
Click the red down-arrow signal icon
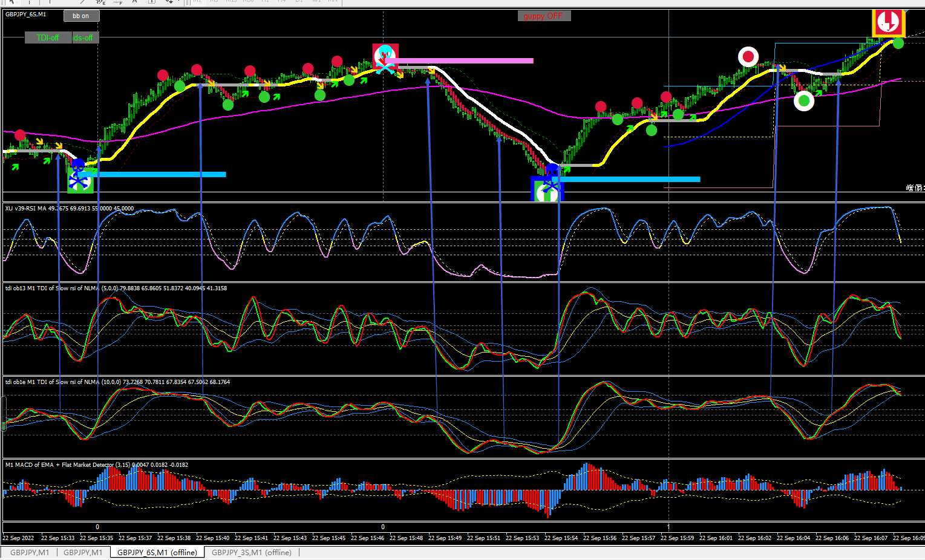888,22
